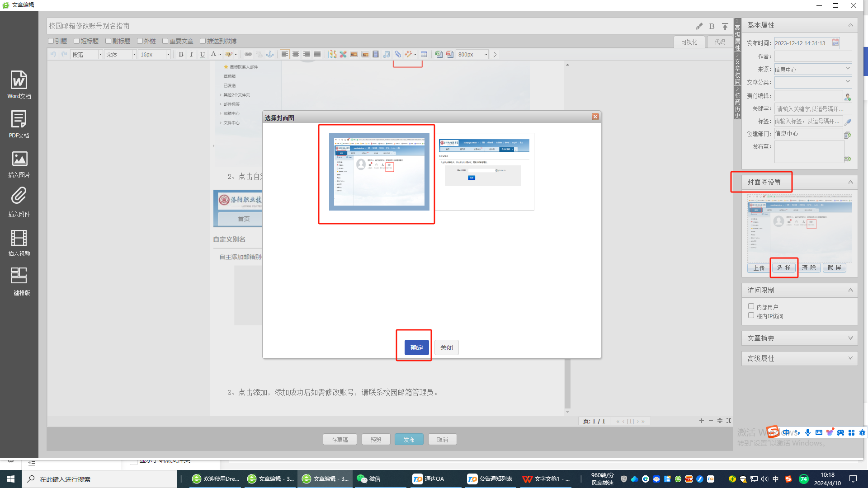Image resolution: width=868 pixels, height=488 pixels.
Task: Check the 内部用户 checkbox
Action: (751, 306)
